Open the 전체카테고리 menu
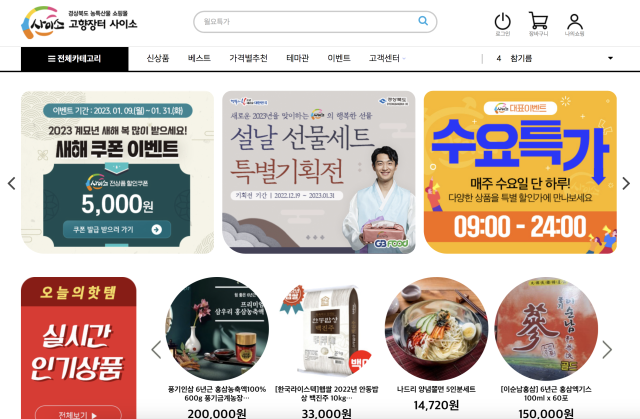The image size is (640, 419). (75, 59)
